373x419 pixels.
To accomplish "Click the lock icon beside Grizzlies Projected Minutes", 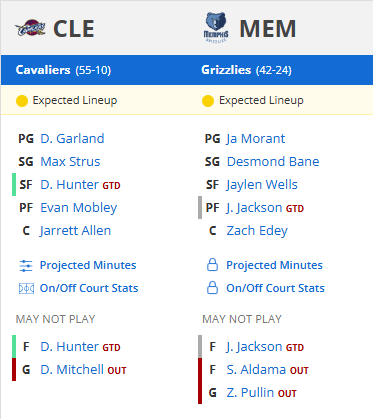I will click(212, 265).
